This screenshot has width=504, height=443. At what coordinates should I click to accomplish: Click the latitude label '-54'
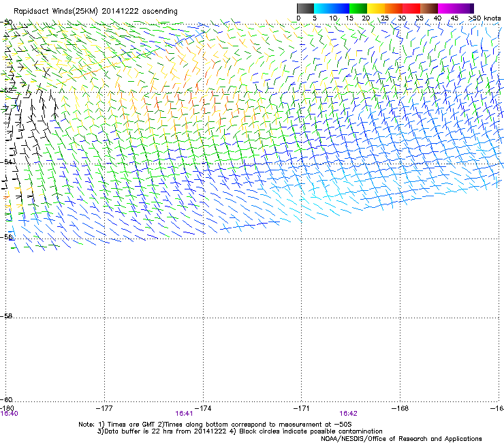click(6, 162)
